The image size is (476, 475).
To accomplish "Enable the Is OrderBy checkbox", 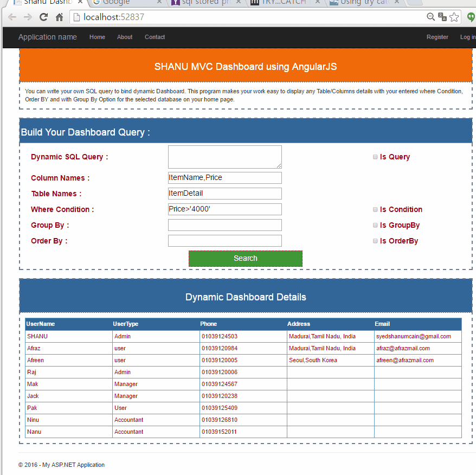I will click(x=375, y=241).
